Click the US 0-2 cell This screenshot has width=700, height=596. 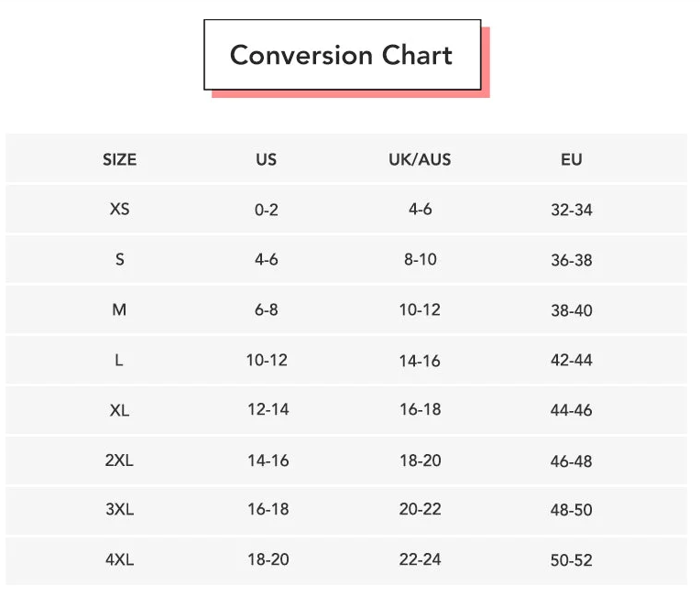point(267,210)
